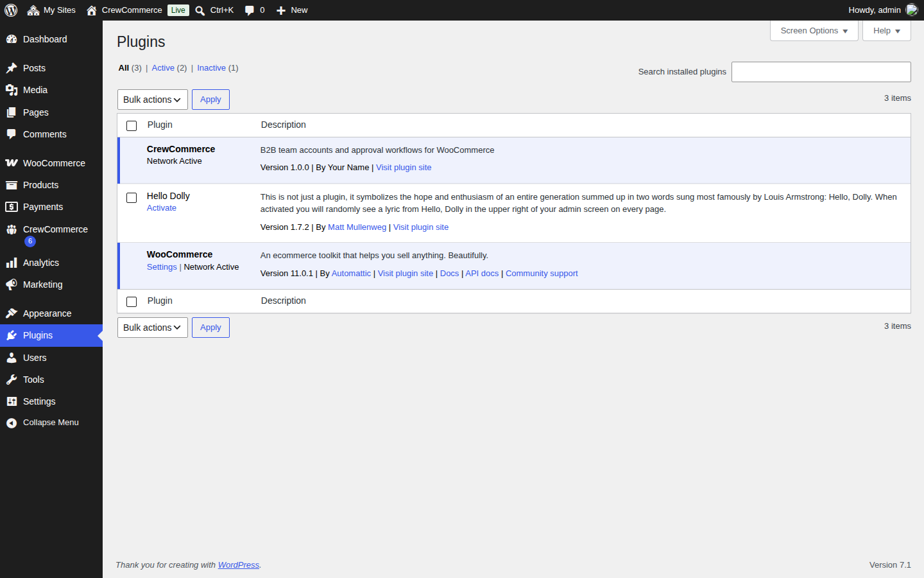Open the bottom Bulk actions dropdown
924x578 pixels.
[153, 328]
